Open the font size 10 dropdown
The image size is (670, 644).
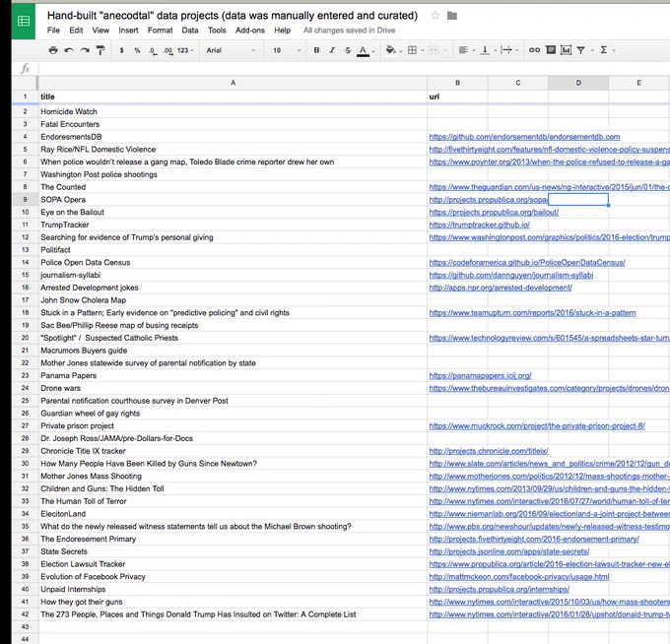(x=287, y=50)
